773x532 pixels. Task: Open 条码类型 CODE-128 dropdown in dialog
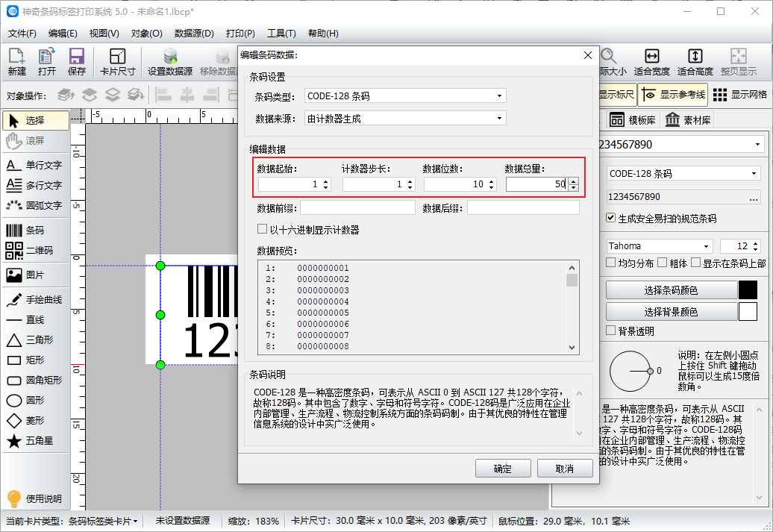click(x=405, y=96)
